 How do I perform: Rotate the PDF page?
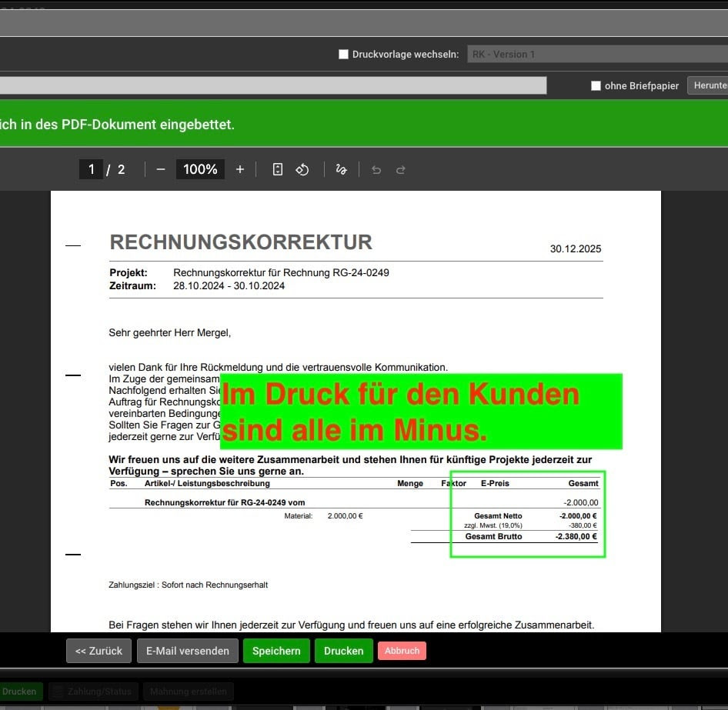coord(302,169)
